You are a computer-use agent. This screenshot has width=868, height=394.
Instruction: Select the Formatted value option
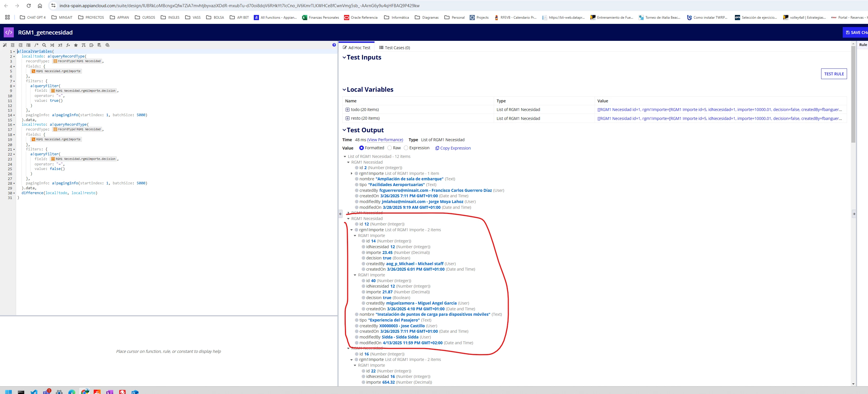point(361,148)
